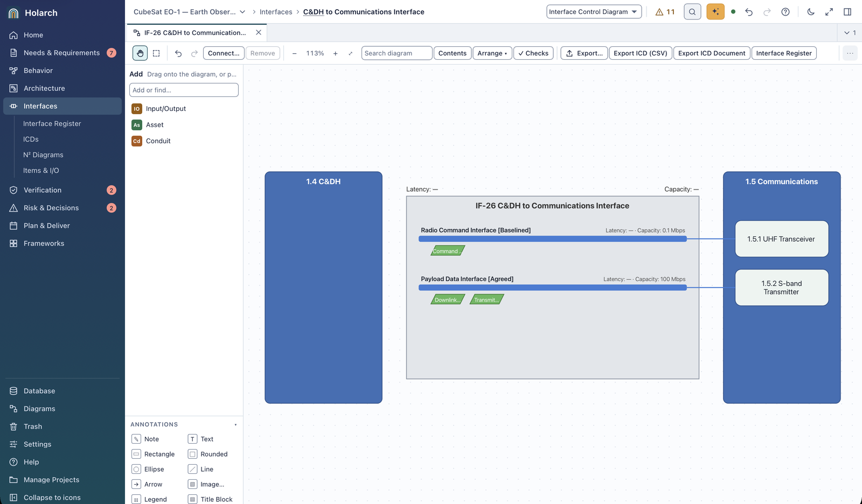Collapse the Annotations section
This screenshot has width=862, height=504.
coord(235,425)
